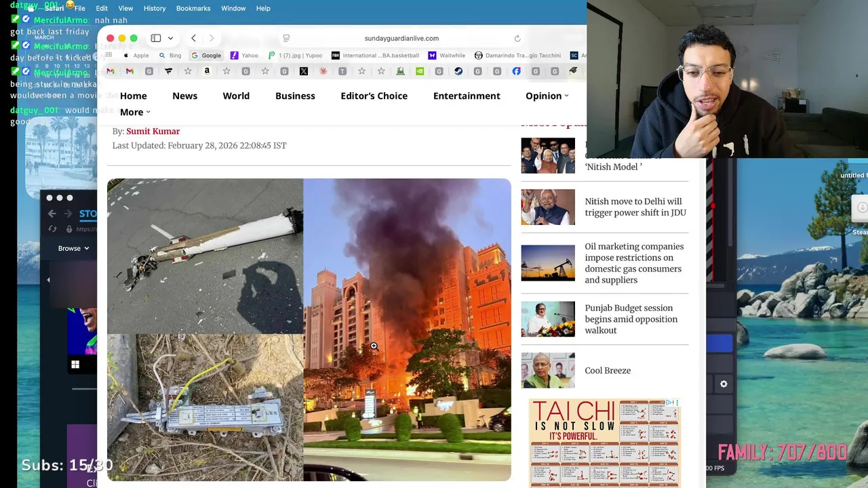Viewport: 868px width, 488px height.
Task: Close the Tai Chi ad via corner icon
Action: click(x=676, y=403)
